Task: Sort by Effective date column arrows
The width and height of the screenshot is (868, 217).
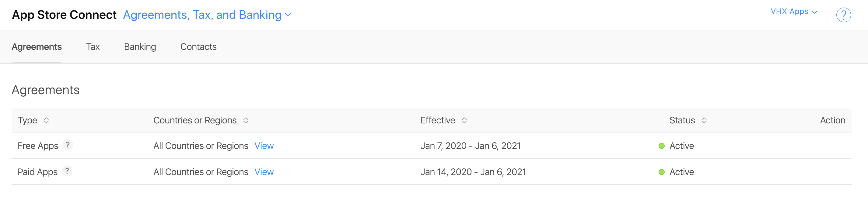Action: 464,120
